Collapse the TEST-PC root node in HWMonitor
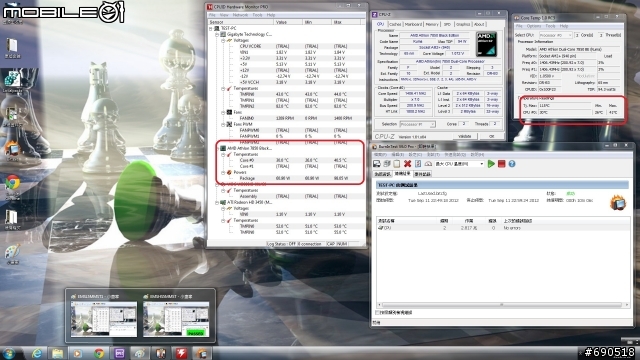Viewport: 640px width, 360px height. point(211,28)
